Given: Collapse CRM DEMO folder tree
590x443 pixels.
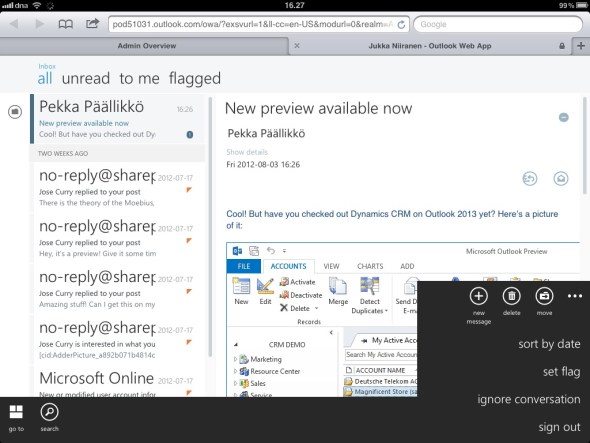Looking at the screenshot, I should tap(236, 344).
